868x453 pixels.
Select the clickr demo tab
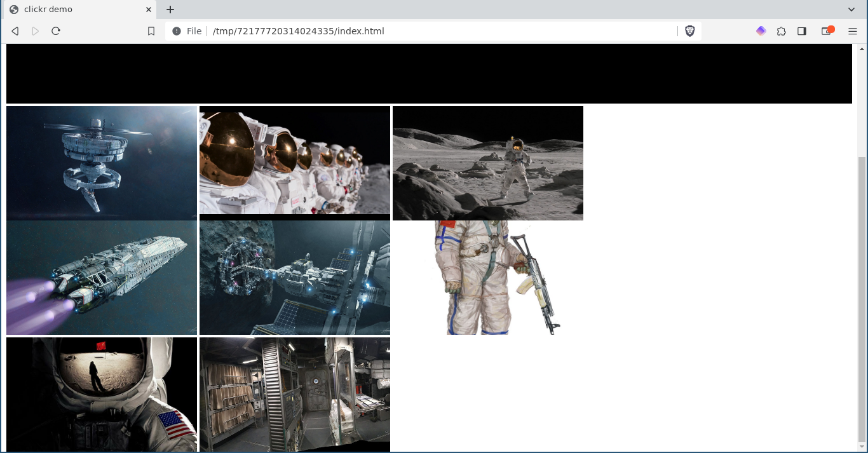tap(80, 10)
